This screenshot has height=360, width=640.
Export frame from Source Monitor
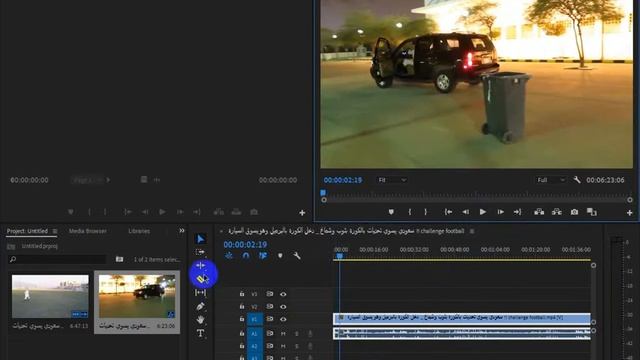pos(254,212)
